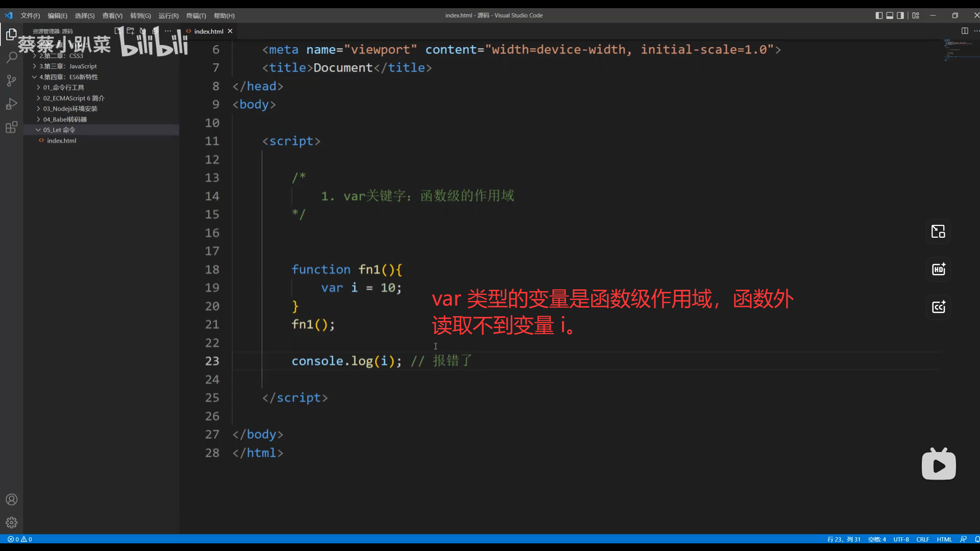This screenshot has height=551, width=980.
Task: Open the 终端(T) menu
Action: [x=196, y=16]
